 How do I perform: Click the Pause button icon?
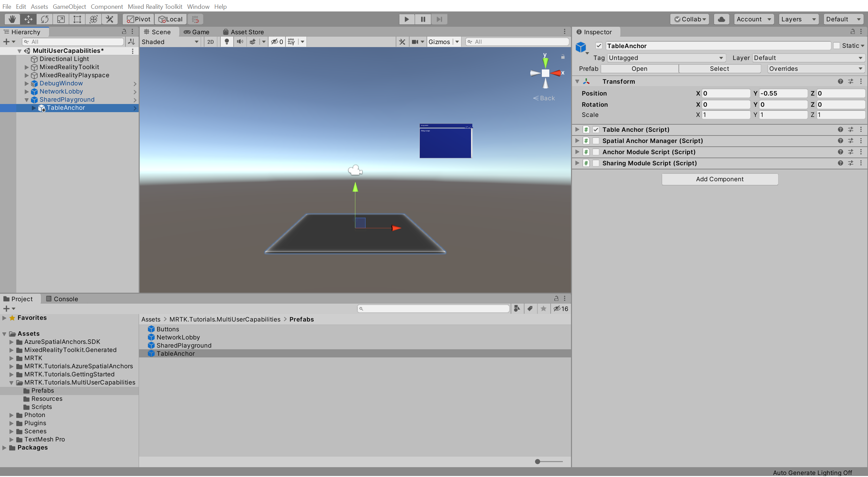coord(422,19)
